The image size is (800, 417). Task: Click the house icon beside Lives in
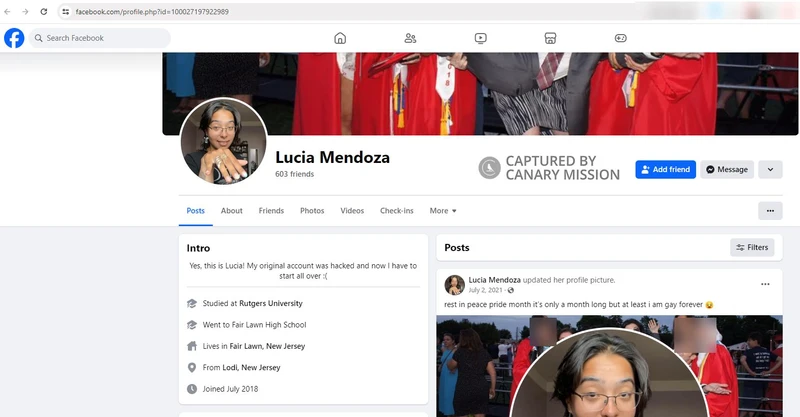pos(192,346)
